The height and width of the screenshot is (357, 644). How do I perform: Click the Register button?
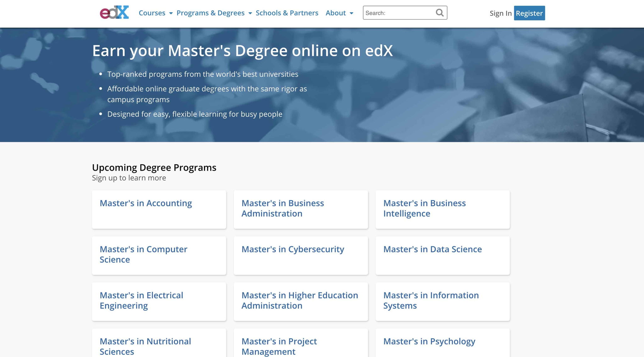[x=529, y=13]
